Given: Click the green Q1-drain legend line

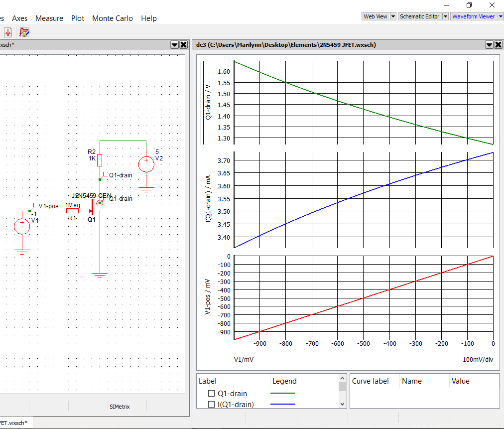Looking at the screenshot, I should (284, 393).
